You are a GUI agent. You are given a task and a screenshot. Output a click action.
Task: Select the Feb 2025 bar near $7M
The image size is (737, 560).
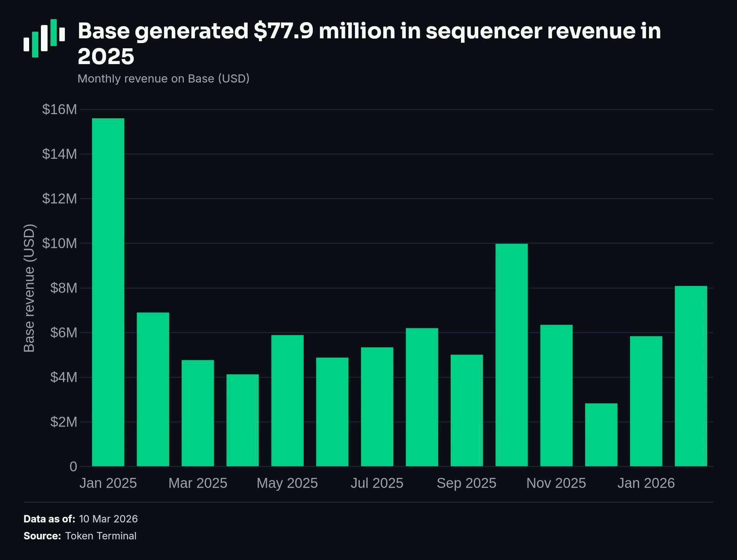coord(153,389)
